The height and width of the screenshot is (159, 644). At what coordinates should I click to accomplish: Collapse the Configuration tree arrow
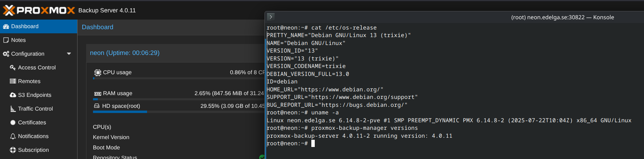[69, 54]
